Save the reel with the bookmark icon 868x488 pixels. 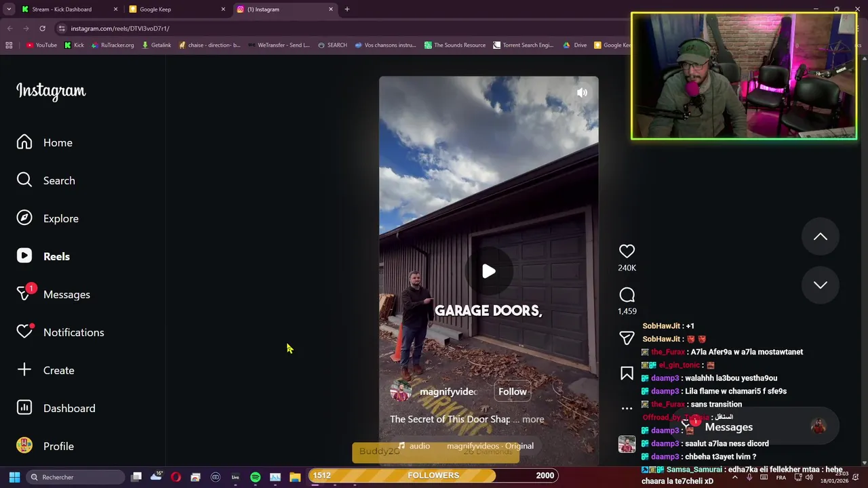[x=627, y=373]
